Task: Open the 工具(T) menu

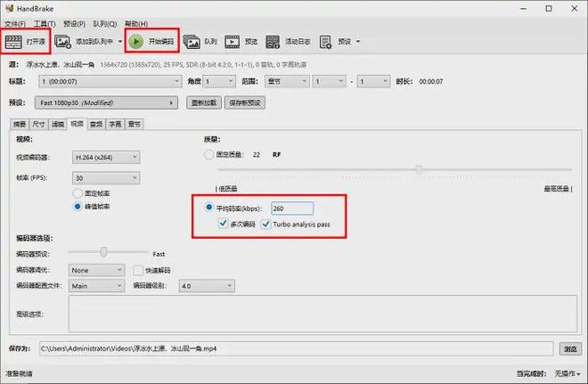Action: [45, 24]
